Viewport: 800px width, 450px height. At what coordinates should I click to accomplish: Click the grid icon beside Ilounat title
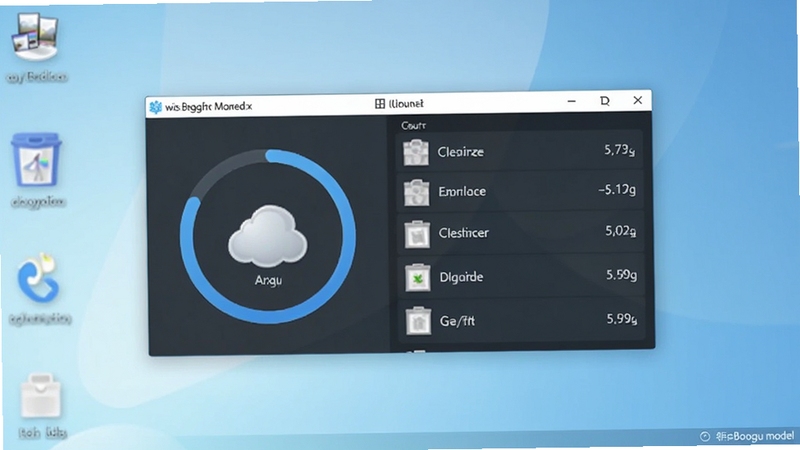[x=380, y=104]
